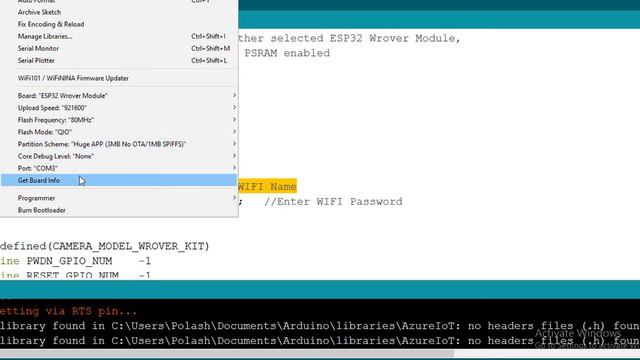The height and width of the screenshot is (360, 640).
Task: Expand Board "ESP32 Wrover Module" submenu
Action: [119, 96]
